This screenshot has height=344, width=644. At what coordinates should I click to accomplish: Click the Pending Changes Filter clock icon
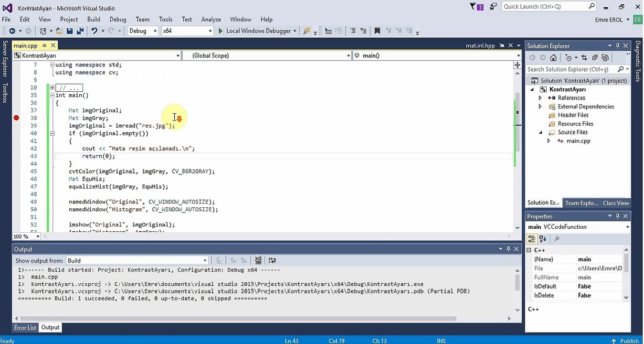tap(568, 58)
